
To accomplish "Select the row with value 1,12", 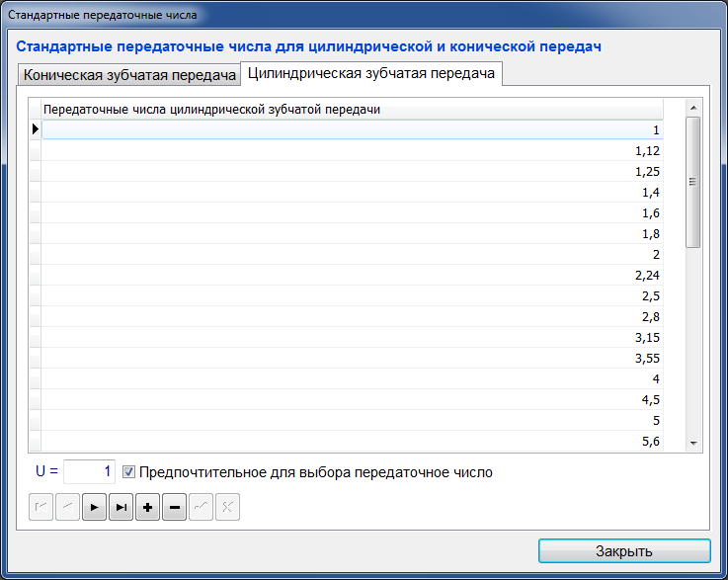I will [352, 150].
